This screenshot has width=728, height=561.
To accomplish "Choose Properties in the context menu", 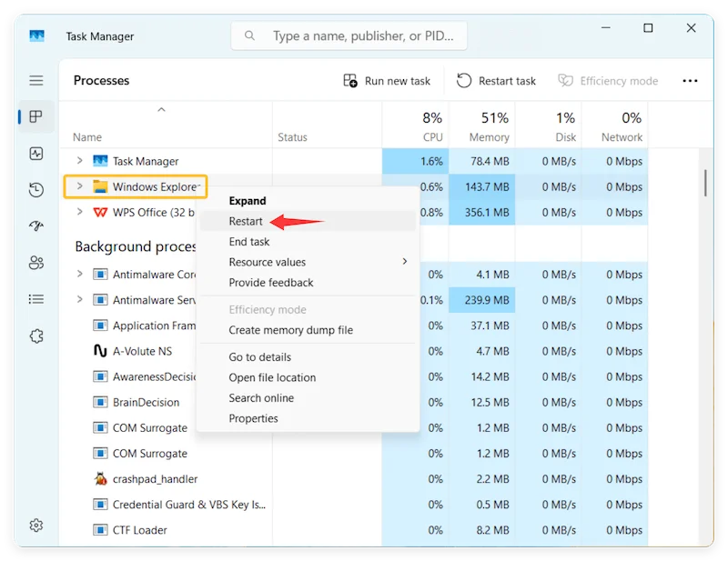I will [308, 418].
